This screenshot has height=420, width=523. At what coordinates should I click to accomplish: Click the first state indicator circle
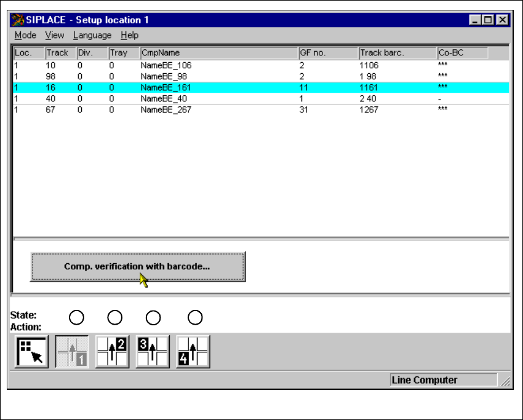click(76, 317)
